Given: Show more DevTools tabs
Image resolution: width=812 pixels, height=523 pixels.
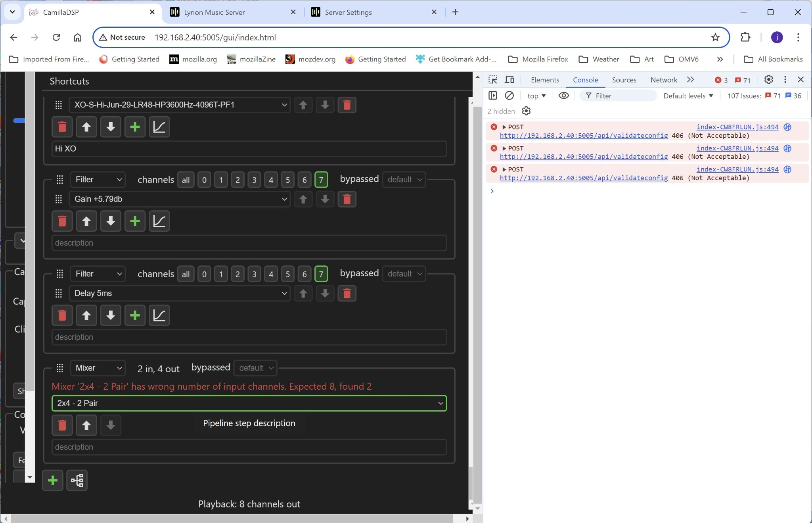Looking at the screenshot, I should 690,80.
